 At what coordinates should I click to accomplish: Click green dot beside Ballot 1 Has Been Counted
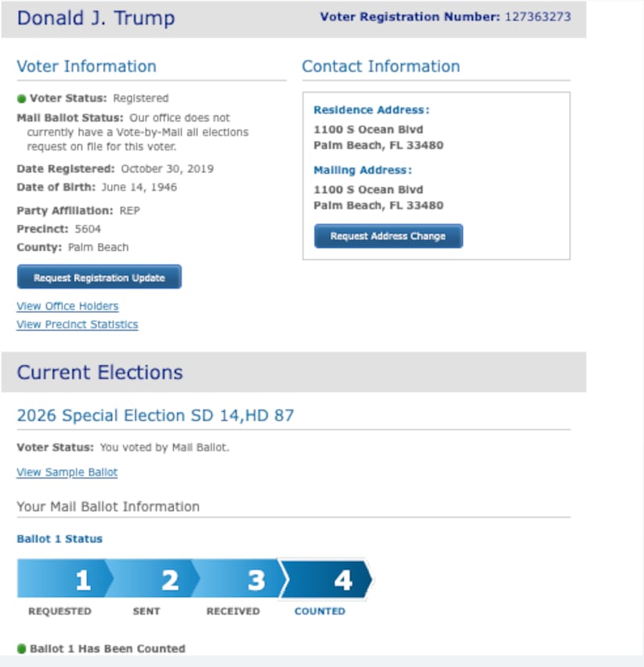(22, 648)
